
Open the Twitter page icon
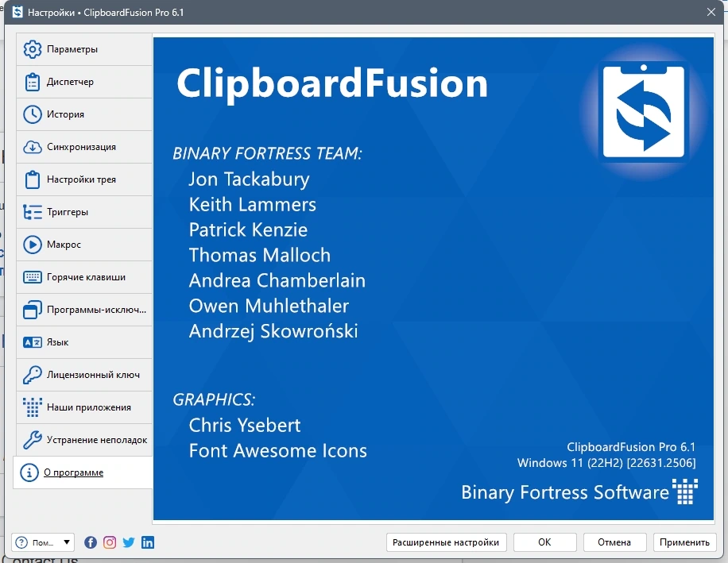[129, 542]
